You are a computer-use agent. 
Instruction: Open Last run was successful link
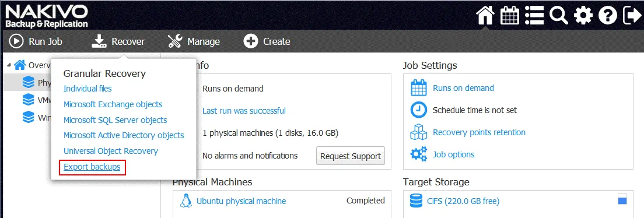point(244,110)
